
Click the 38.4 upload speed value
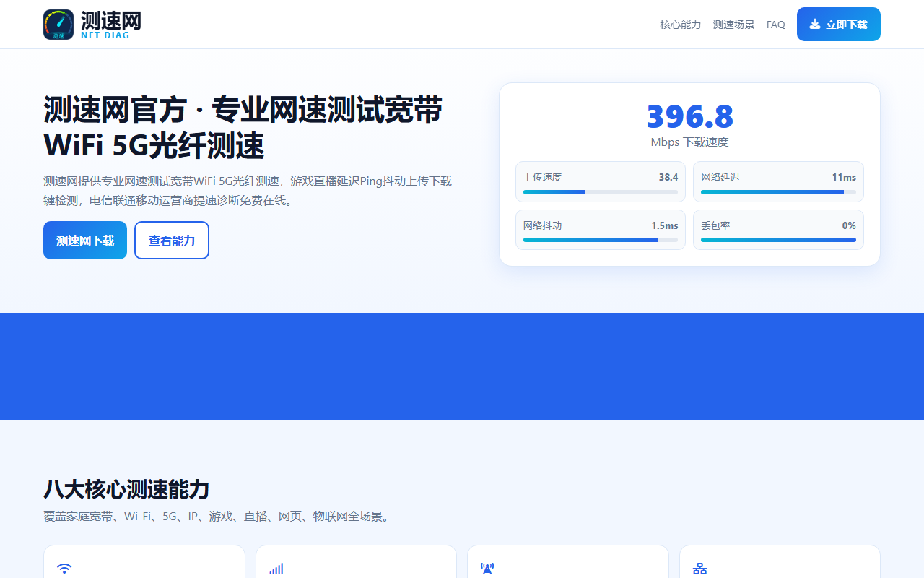pos(668,177)
